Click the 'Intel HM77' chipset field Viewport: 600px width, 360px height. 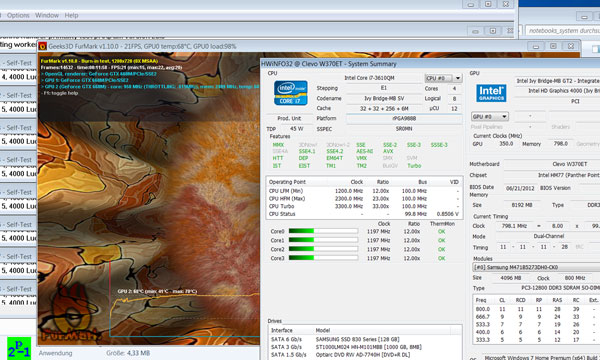pyautogui.click(x=552, y=175)
